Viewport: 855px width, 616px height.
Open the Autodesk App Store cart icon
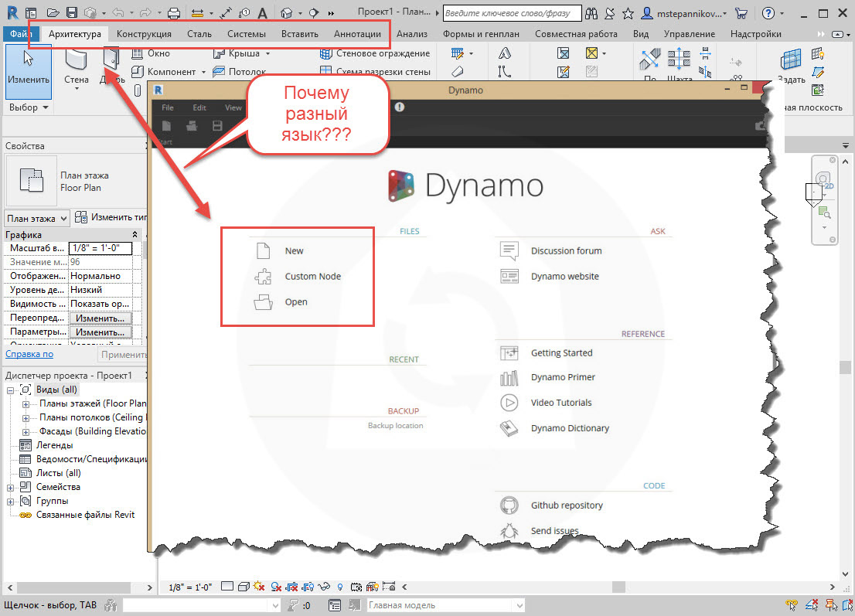coord(741,13)
